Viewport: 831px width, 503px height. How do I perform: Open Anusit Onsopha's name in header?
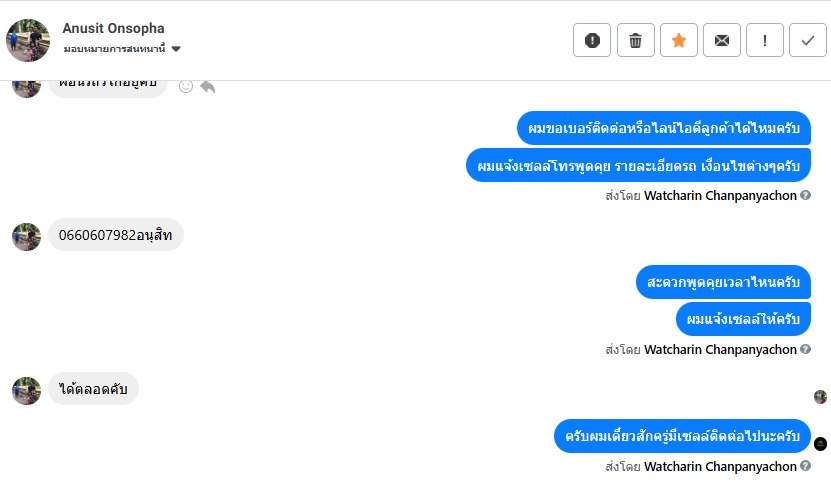(x=113, y=28)
